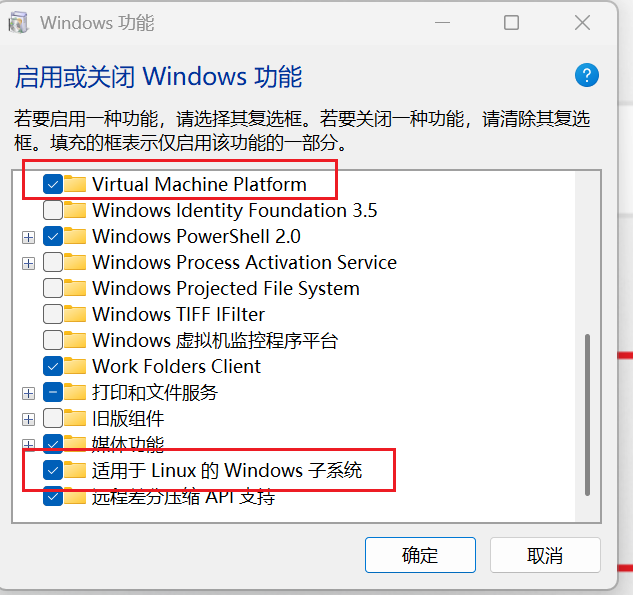633x595 pixels.
Task: Click the Work Folders Client folder icon
Action: pyautogui.click(x=76, y=366)
